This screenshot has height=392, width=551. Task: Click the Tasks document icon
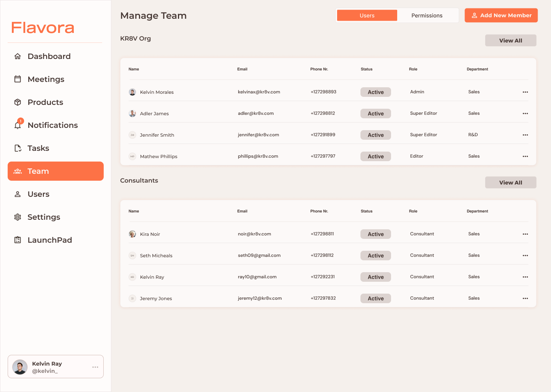pos(18,148)
